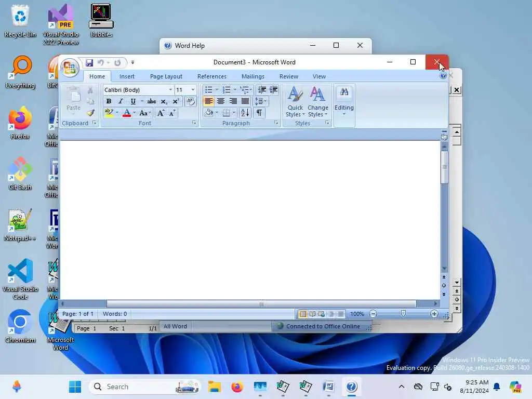Open the Calibri (Body) font name dropdown
532x399 pixels.
(x=170, y=90)
